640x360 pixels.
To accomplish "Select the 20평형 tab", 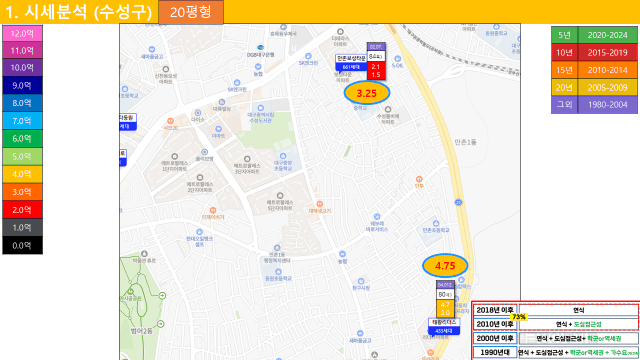I will click(191, 12).
